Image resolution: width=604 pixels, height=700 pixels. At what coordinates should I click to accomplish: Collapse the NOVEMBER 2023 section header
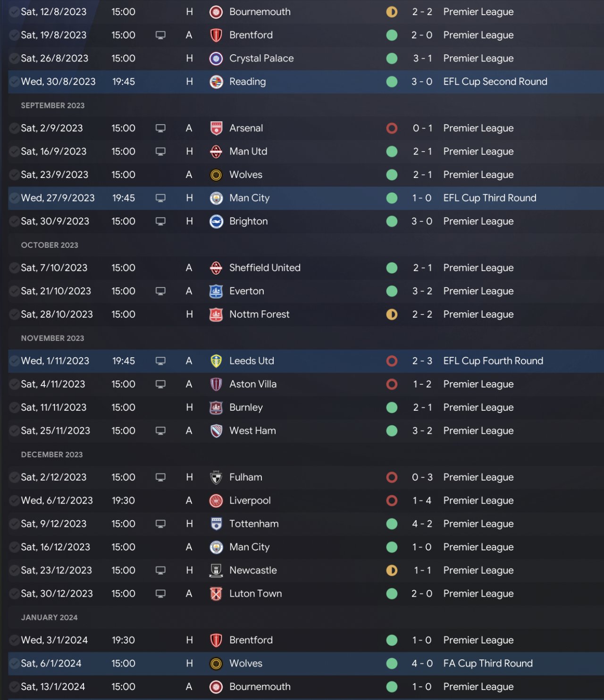point(52,338)
